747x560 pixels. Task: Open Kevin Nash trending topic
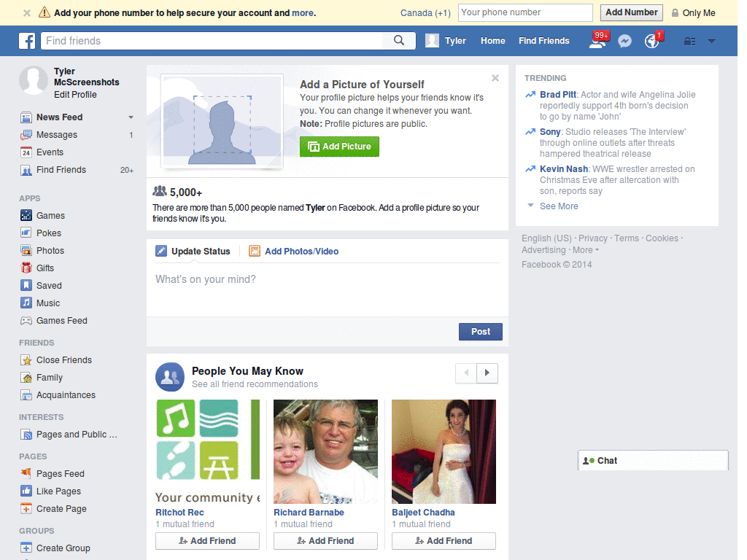[564, 169]
